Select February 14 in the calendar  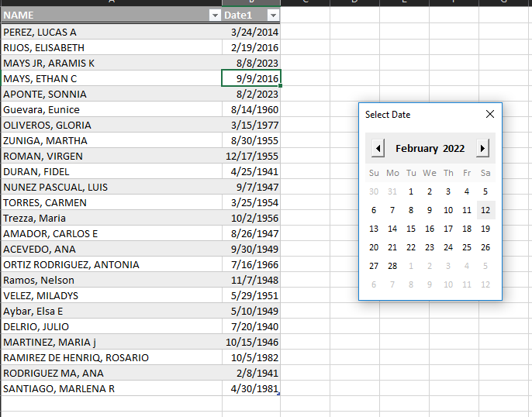392,229
